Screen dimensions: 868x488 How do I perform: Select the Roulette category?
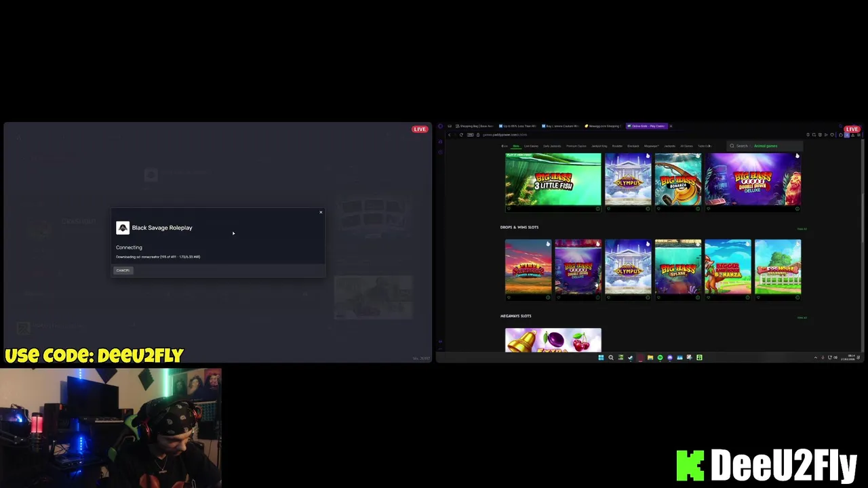pos(617,146)
